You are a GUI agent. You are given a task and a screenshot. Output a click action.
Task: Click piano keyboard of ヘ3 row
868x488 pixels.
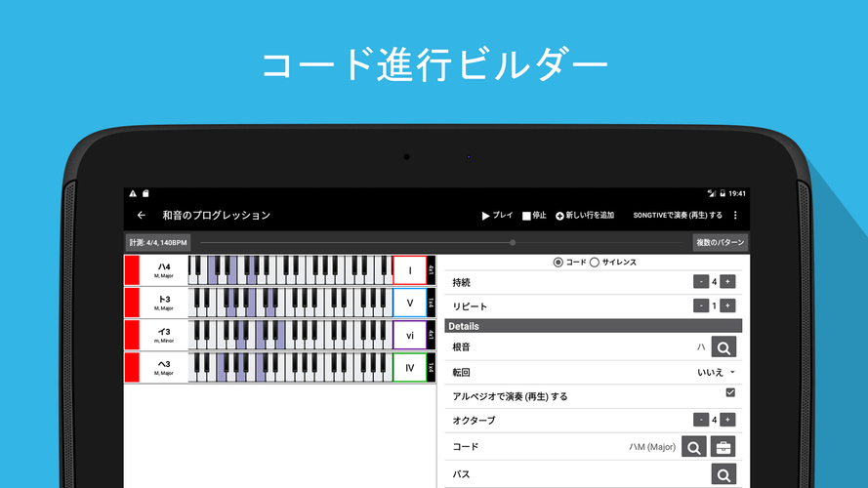click(x=291, y=368)
